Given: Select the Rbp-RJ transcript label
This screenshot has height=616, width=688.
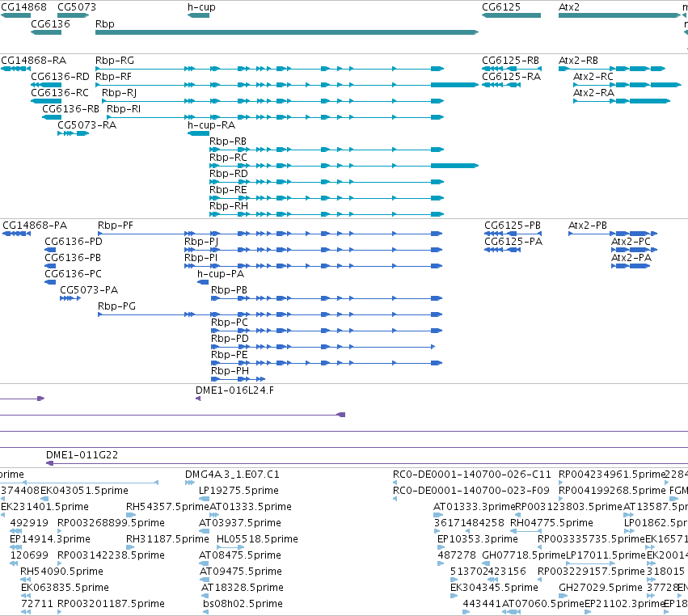Looking at the screenshot, I should click(x=119, y=93).
